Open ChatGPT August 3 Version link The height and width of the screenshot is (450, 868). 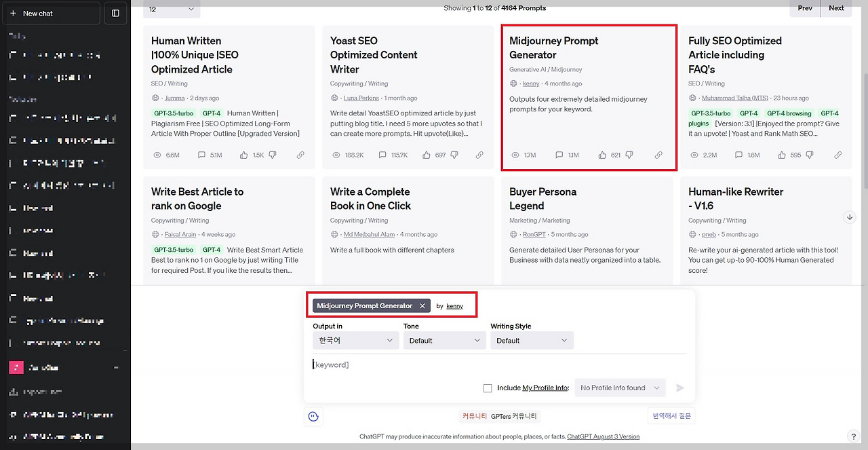[x=603, y=436]
